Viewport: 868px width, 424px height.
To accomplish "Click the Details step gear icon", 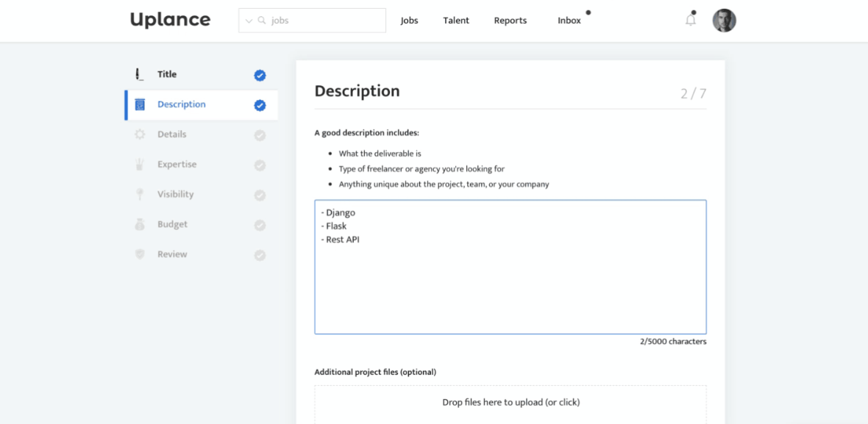I will [140, 134].
